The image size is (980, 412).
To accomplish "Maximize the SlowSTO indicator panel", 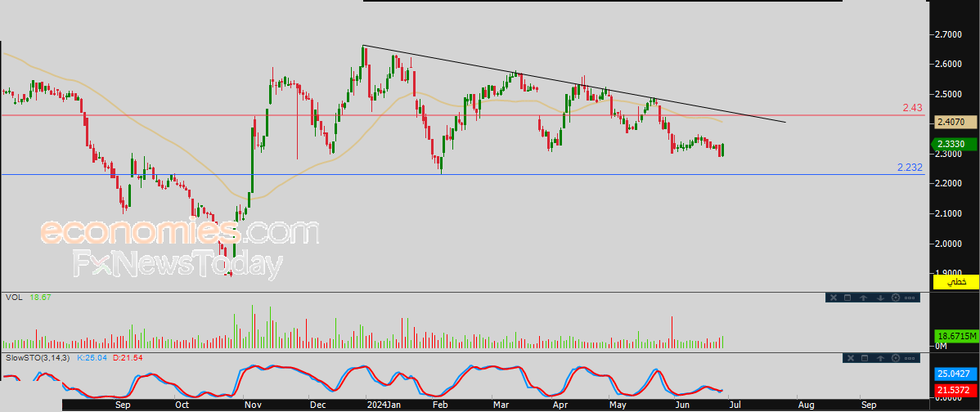I will 865,358.
